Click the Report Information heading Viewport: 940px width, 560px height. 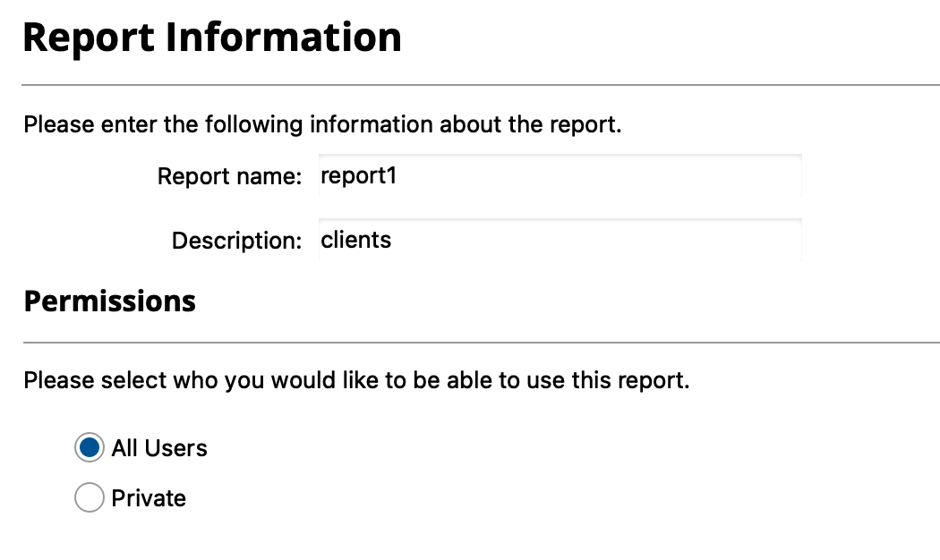click(x=212, y=38)
